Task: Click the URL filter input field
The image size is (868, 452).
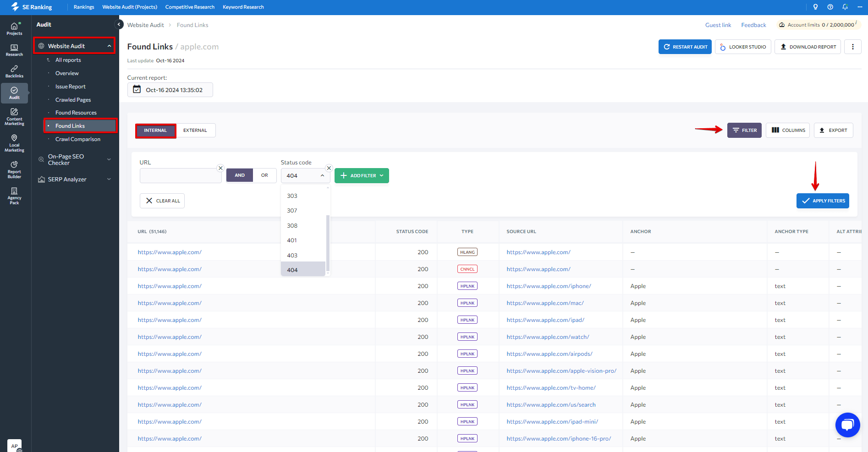Action: 180,175
